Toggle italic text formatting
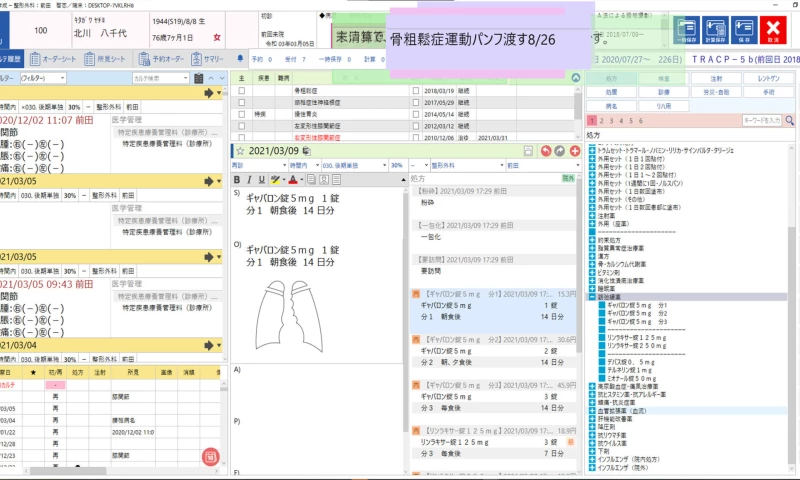 pyautogui.click(x=249, y=180)
